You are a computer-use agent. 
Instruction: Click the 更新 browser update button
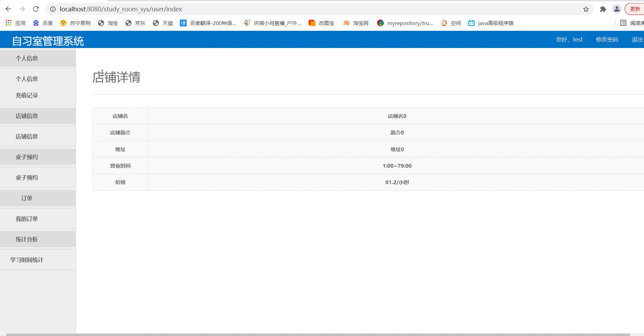point(635,9)
